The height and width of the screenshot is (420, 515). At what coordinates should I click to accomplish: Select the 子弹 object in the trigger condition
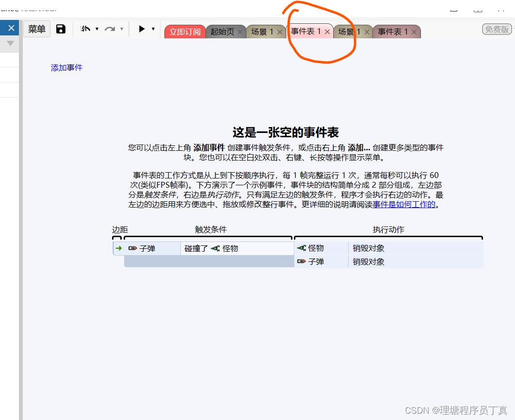(152, 249)
